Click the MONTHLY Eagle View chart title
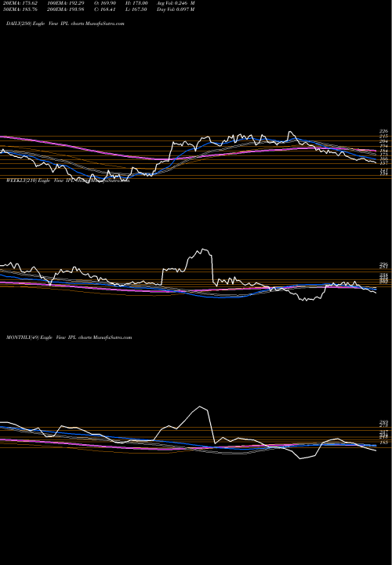392x565 pixels. click(69, 337)
